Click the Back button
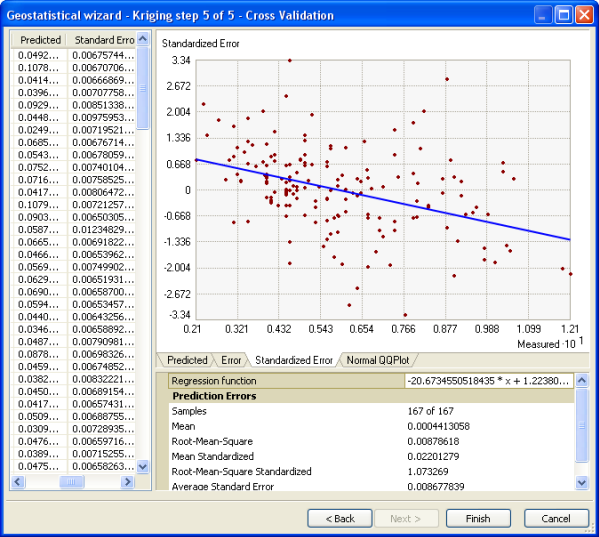The height and width of the screenshot is (537, 599). (340, 518)
